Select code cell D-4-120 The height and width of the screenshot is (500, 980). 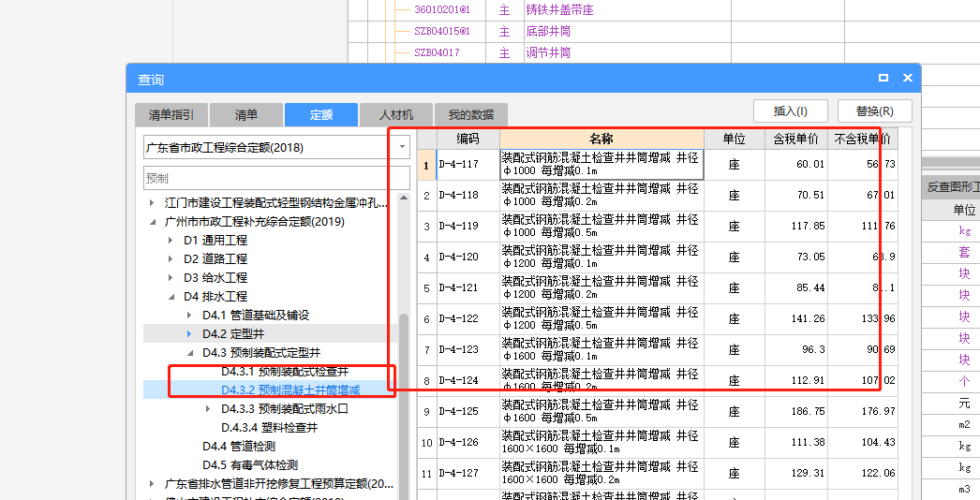point(468,257)
